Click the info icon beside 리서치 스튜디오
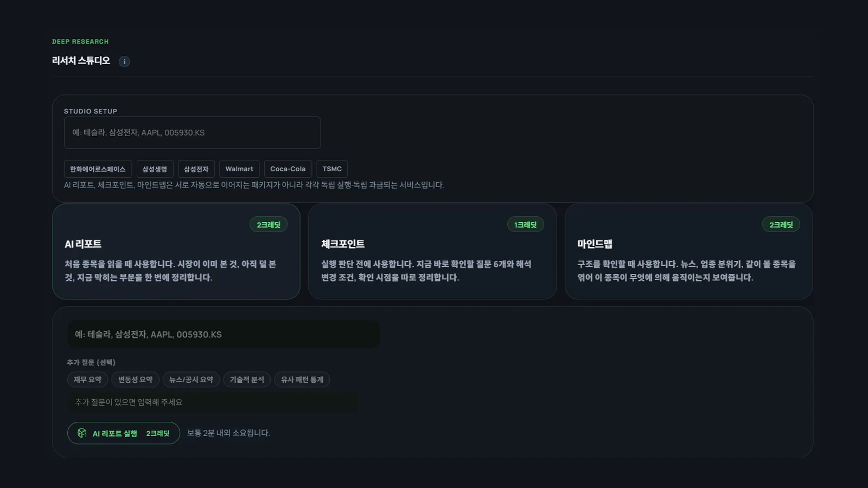The image size is (868, 488). pos(124,61)
